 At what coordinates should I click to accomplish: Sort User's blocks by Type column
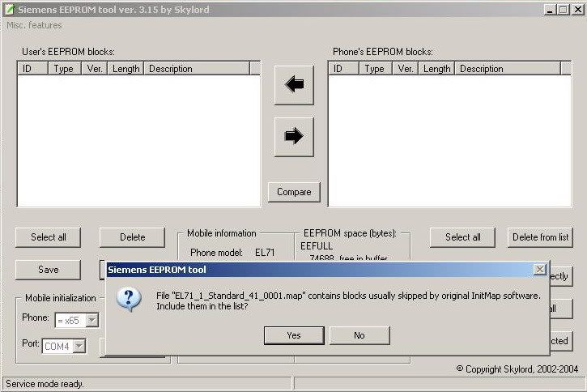pos(65,69)
